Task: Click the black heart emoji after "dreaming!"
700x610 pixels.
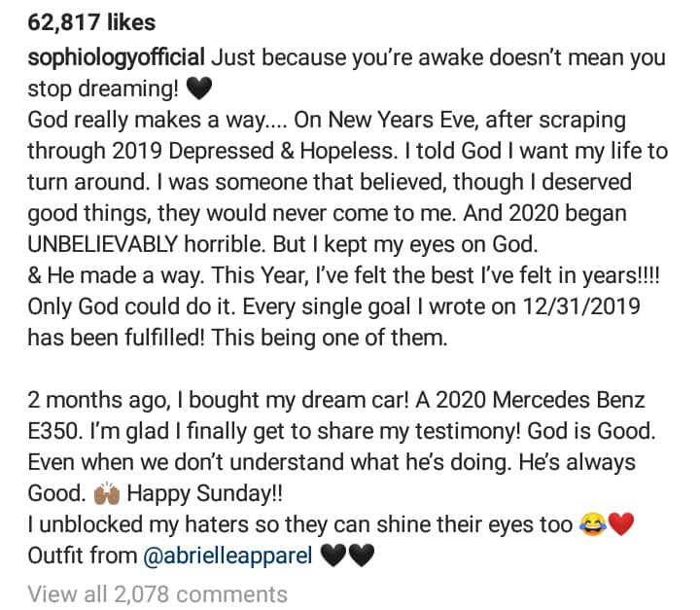Action: pyautogui.click(x=197, y=90)
